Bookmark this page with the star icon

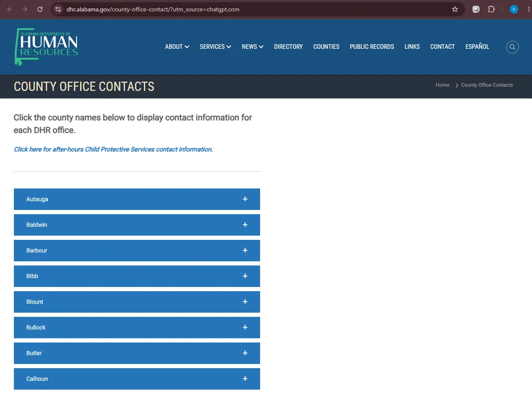pyautogui.click(x=455, y=9)
